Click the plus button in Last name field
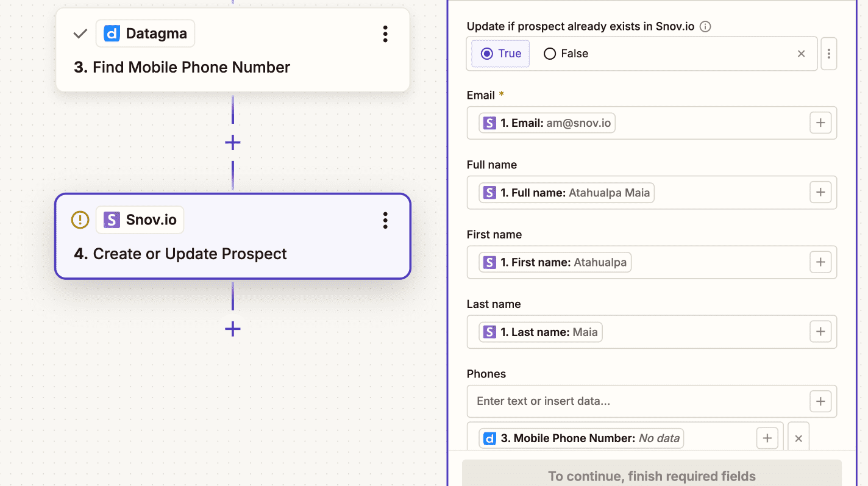 click(820, 332)
